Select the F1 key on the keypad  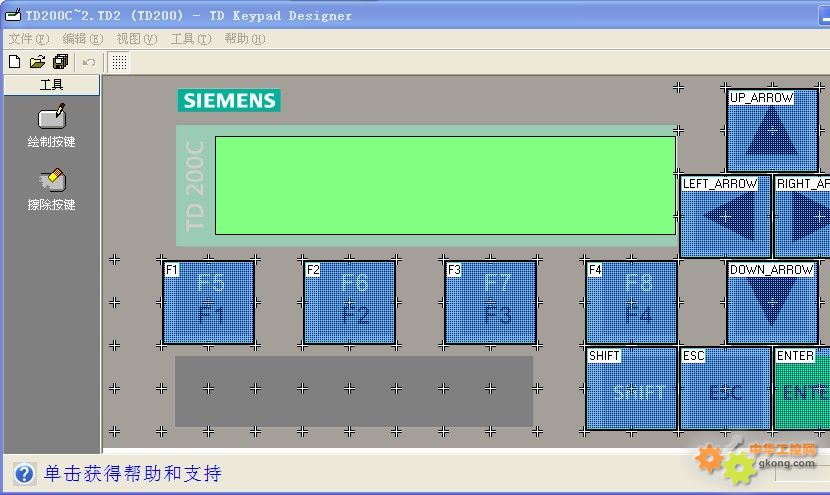[209, 303]
